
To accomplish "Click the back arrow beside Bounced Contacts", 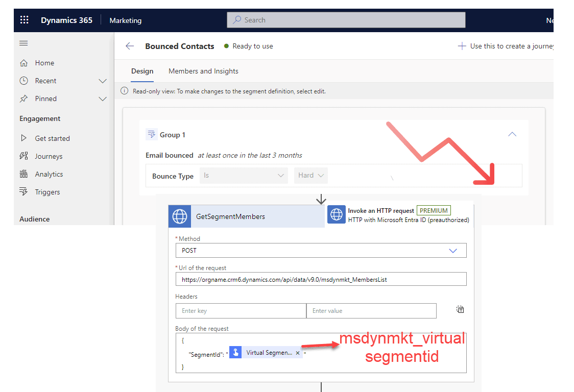I will click(x=130, y=46).
